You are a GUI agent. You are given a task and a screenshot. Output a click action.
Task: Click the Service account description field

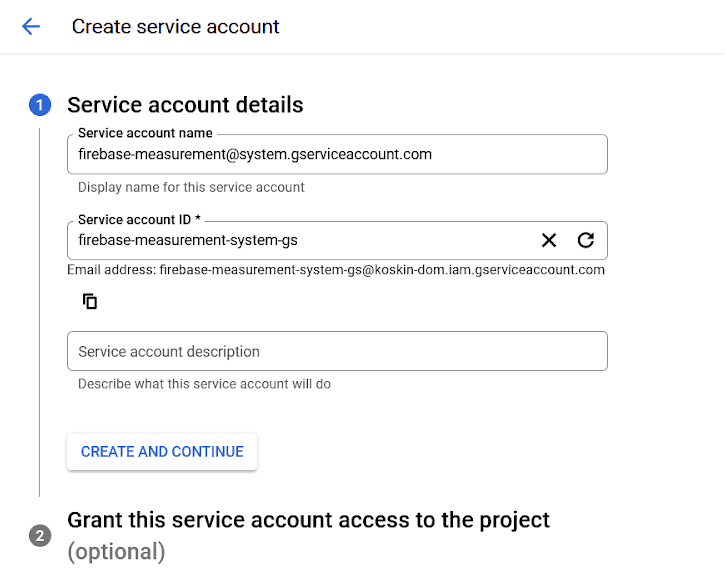click(x=337, y=351)
